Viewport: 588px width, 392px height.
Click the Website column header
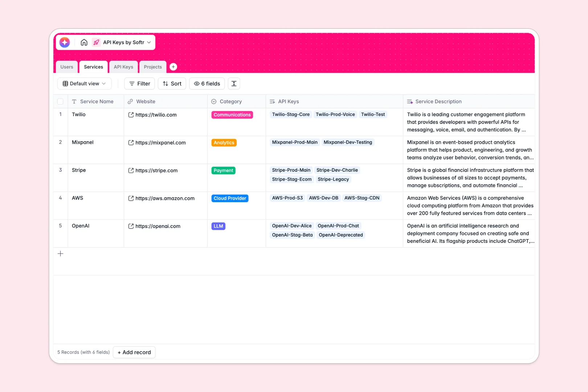[x=166, y=102]
